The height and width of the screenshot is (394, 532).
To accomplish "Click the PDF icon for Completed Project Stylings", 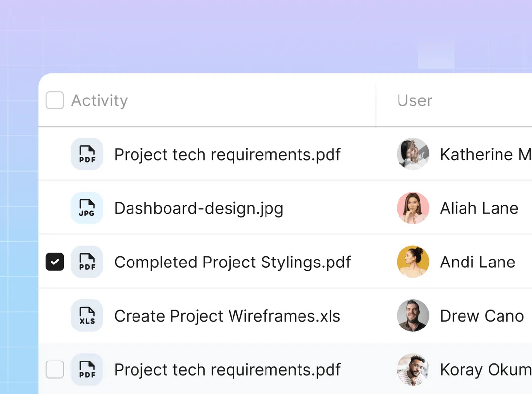I will point(87,262).
